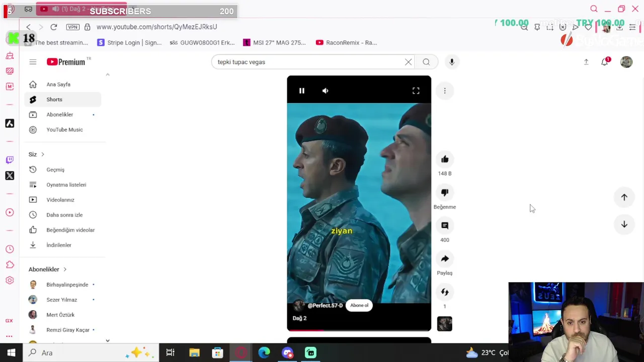Open Mert Öztürk channel subscription
This screenshot has width=644, height=362.
pyautogui.click(x=63, y=315)
